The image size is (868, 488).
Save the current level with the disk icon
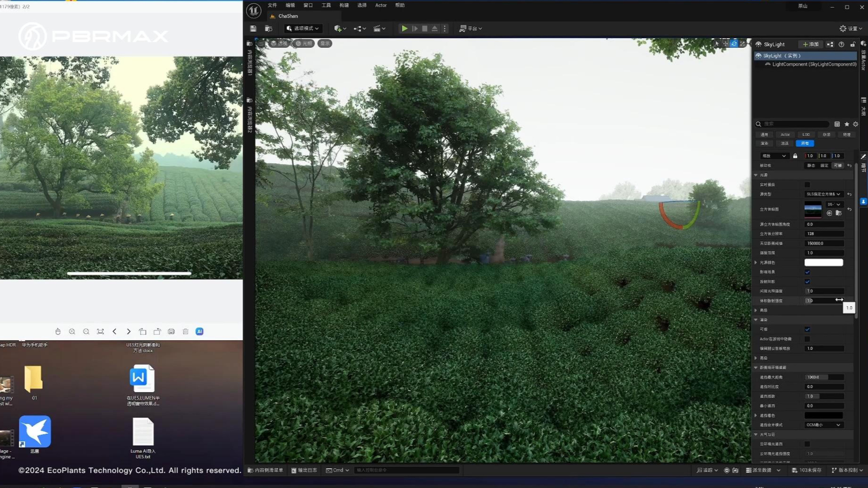[253, 28]
